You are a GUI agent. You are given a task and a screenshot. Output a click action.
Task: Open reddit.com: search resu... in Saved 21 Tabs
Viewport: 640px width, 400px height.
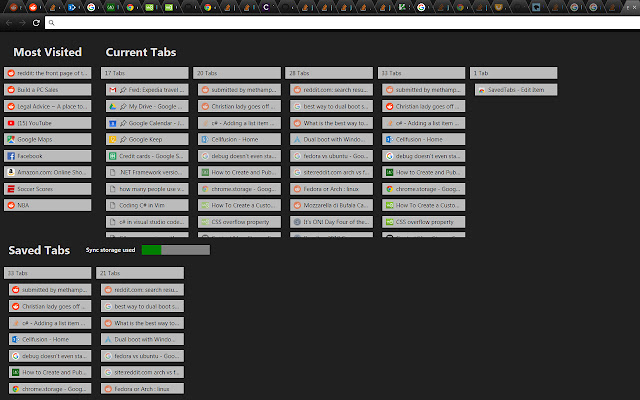coord(142,290)
